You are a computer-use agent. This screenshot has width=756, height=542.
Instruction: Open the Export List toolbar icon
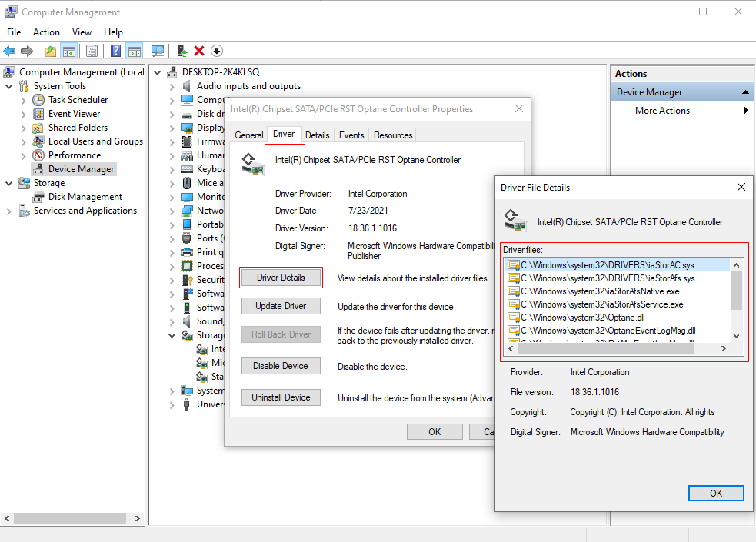tap(92, 51)
